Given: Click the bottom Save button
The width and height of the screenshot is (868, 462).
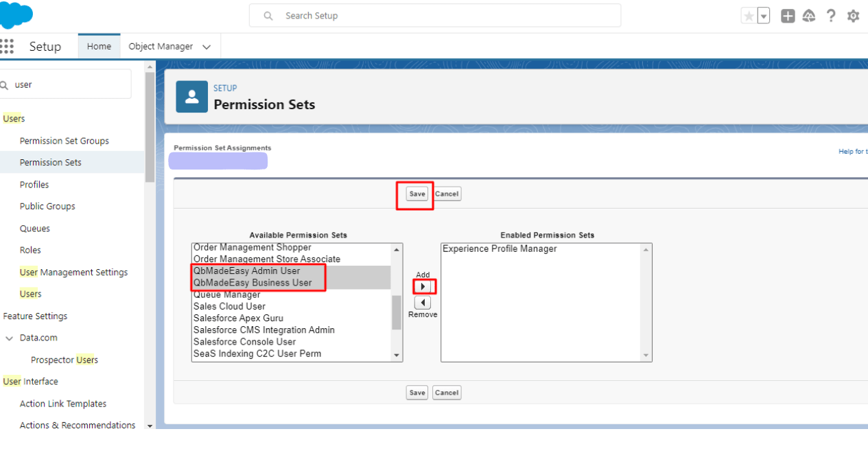Looking at the screenshot, I should (x=417, y=393).
